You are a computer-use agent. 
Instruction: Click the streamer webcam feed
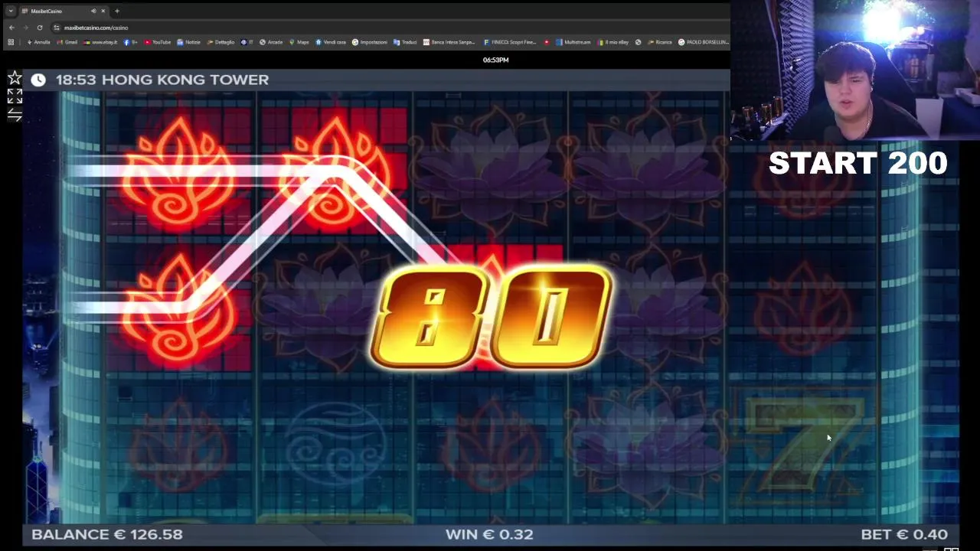855,70
